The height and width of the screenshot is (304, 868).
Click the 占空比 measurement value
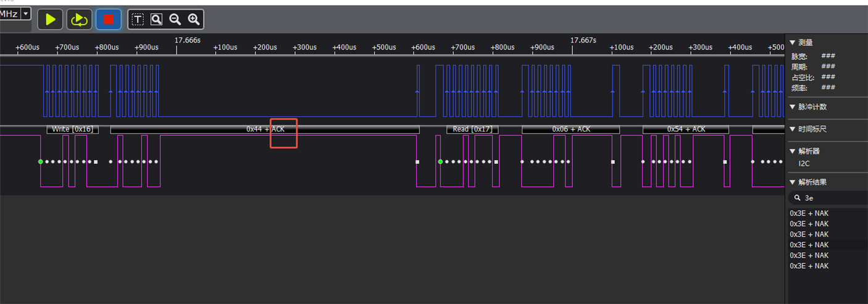[828, 77]
